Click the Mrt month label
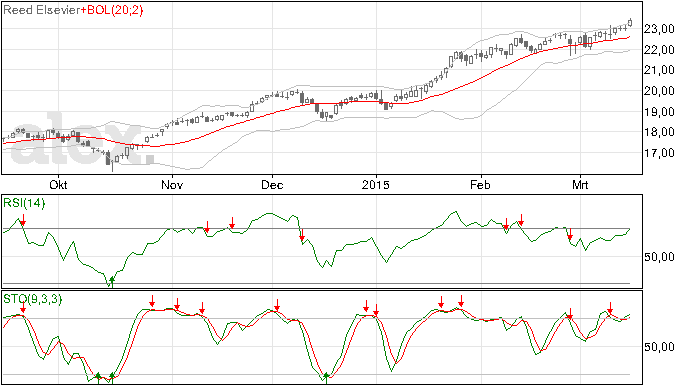 pos(580,184)
